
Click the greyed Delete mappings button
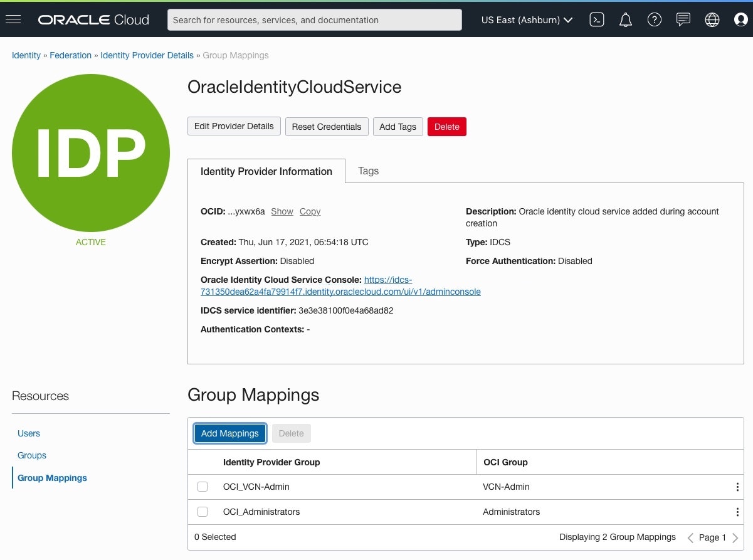click(292, 433)
